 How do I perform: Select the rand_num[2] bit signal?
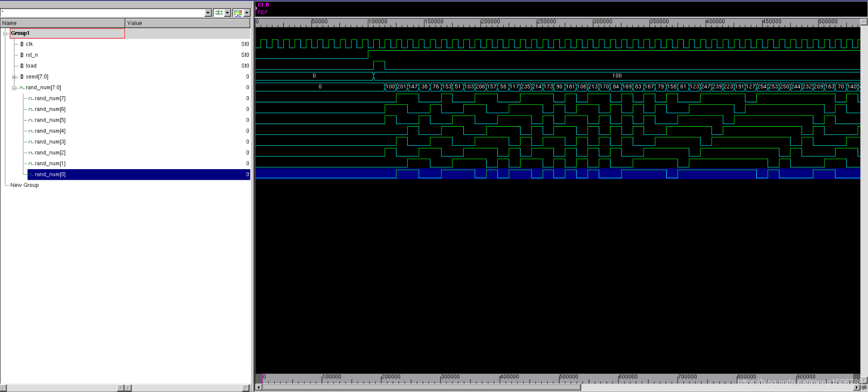click(50, 152)
